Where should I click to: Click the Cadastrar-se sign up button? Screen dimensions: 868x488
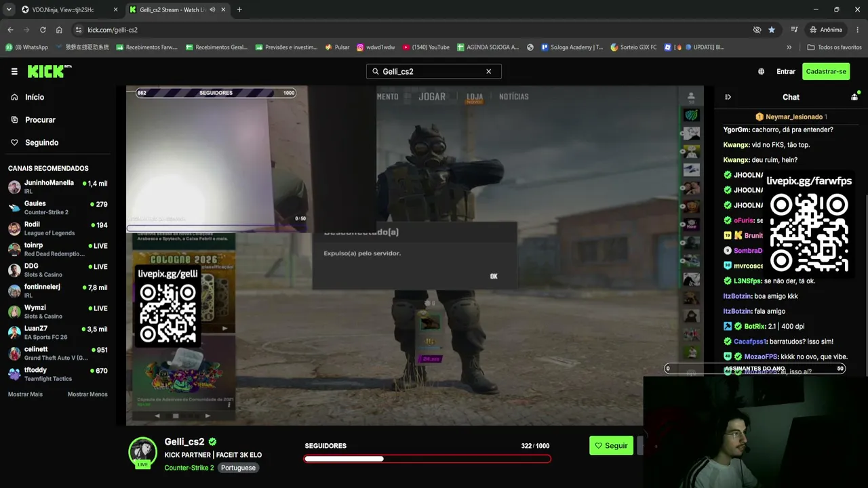coord(826,71)
